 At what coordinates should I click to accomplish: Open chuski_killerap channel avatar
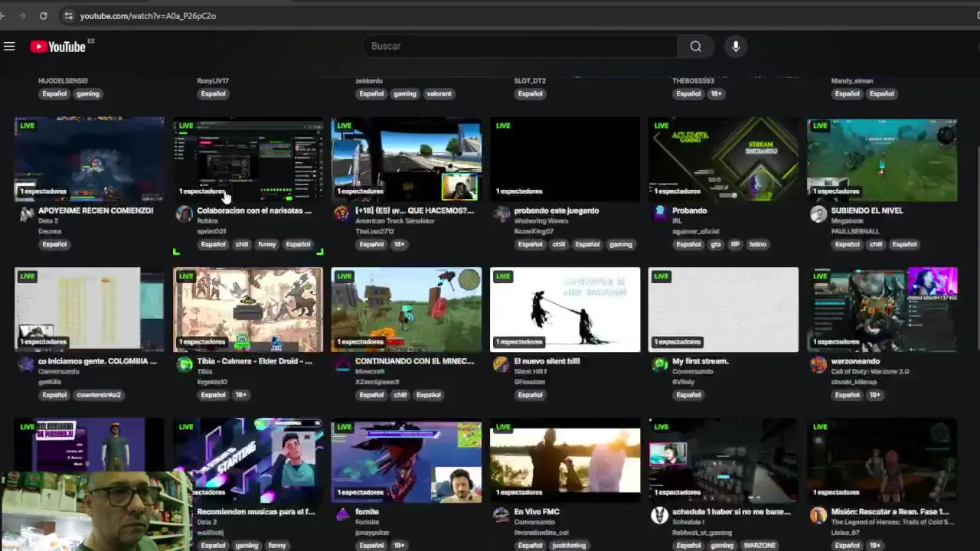818,365
